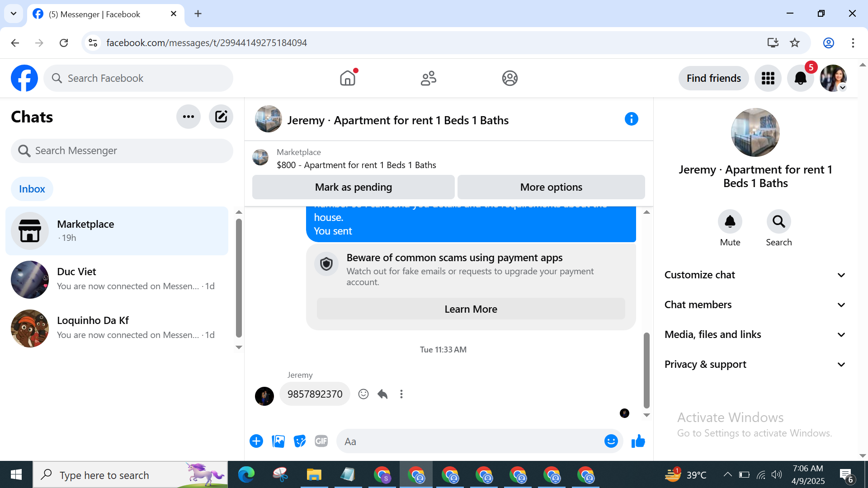Choose a GIF from composer

point(321,441)
